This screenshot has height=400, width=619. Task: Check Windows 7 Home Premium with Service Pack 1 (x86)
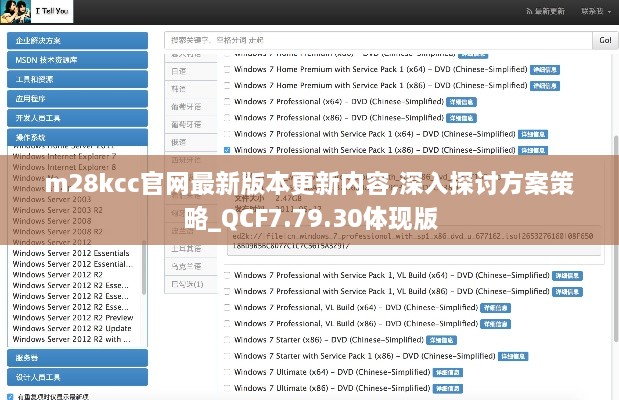coord(227,86)
